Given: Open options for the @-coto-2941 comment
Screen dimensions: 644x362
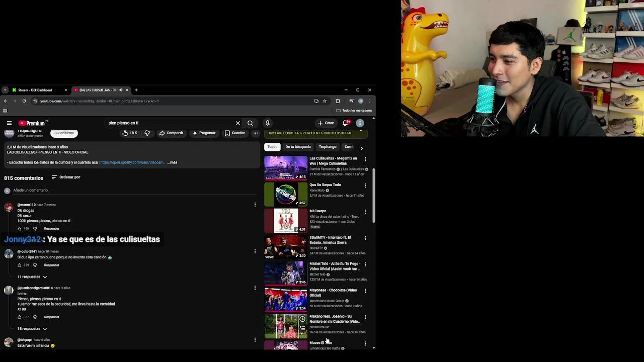Looking at the screenshot, I should (255, 251).
